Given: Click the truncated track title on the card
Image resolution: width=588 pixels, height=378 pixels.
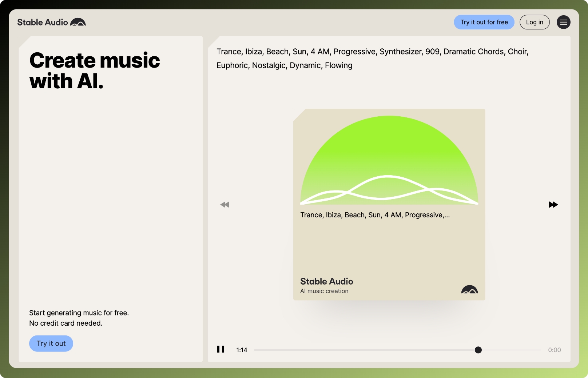Looking at the screenshot, I should tap(375, 215).
